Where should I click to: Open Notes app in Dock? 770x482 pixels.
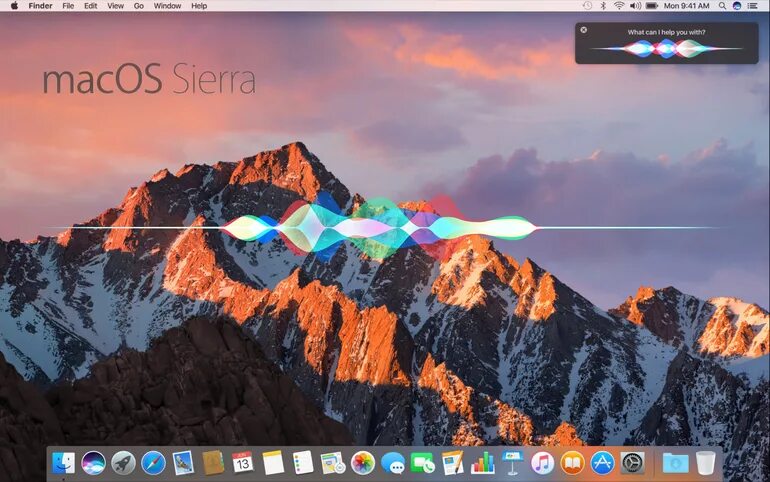(x=273, y=463)
